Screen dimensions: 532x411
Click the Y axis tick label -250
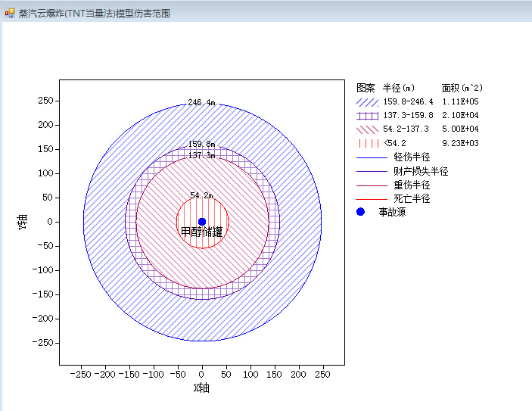click(42, 343)
